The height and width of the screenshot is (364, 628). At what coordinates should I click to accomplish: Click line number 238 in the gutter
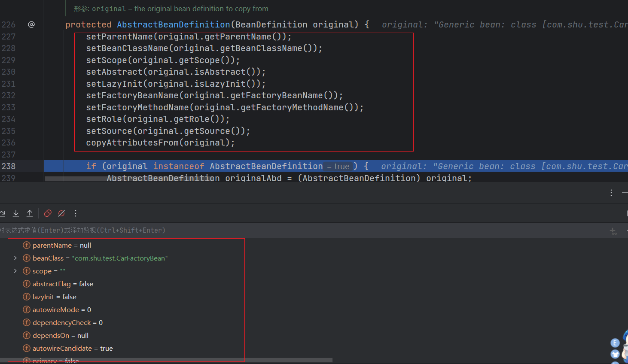pyautogui.click(x=9, y=166)
